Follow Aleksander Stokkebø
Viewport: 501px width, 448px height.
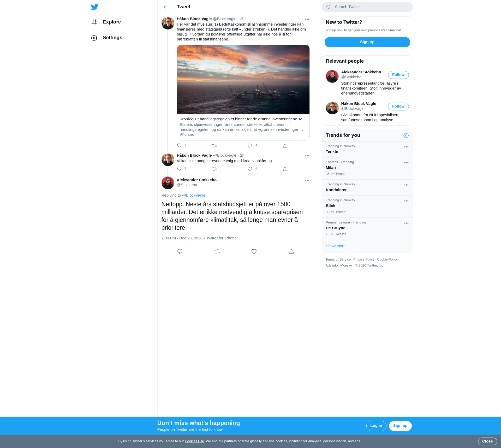tap(398, 75)
